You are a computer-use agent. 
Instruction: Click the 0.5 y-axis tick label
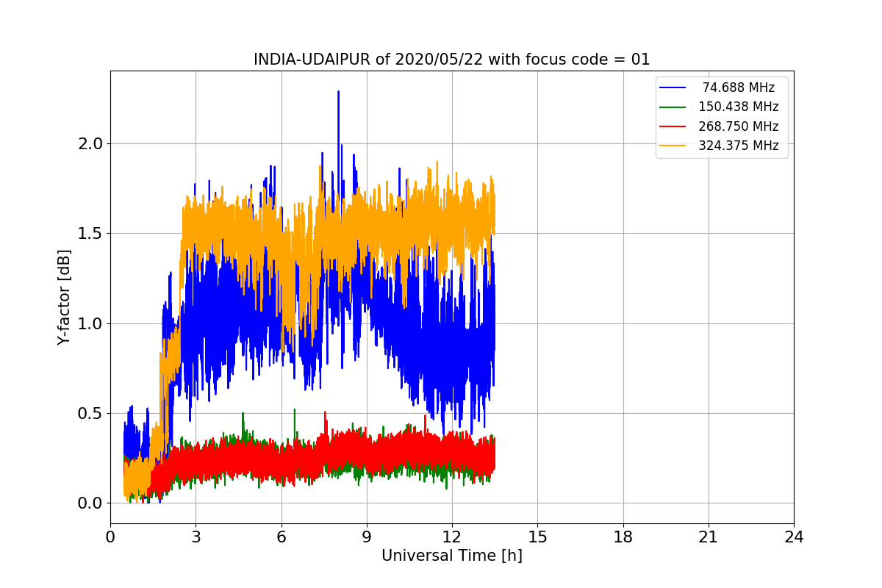click(x=89, y=413)
